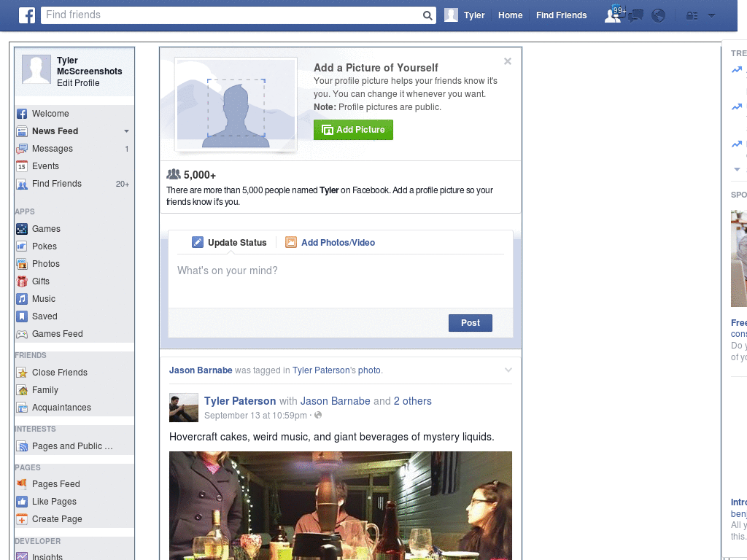Click the Games app icon
The width and height of the screenshot is (747, 560).
click(22, 229)
